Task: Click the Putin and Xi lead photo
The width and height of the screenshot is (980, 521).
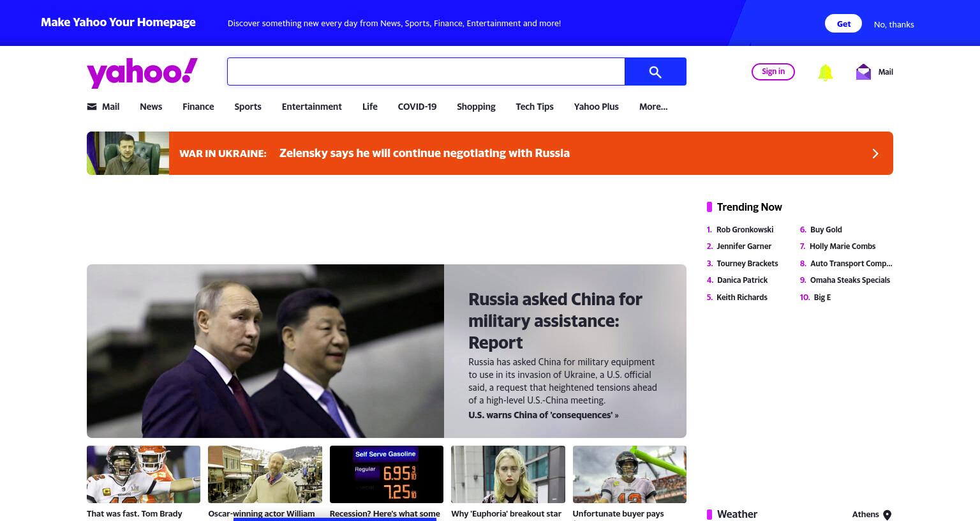Action: [265, 351]
